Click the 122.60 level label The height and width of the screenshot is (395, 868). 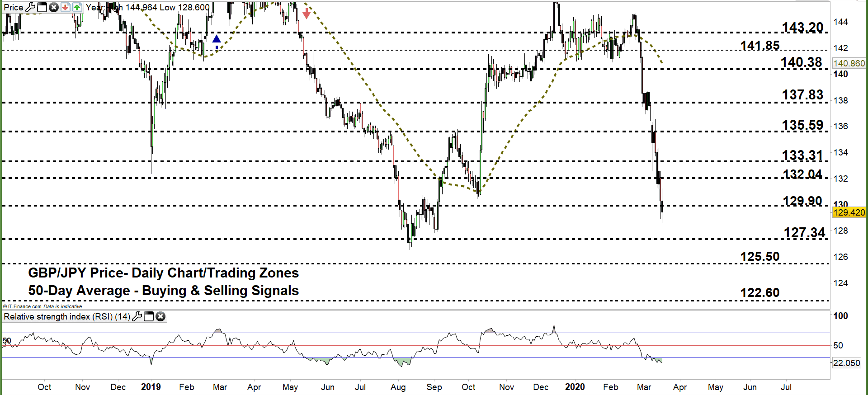[760, 292]
